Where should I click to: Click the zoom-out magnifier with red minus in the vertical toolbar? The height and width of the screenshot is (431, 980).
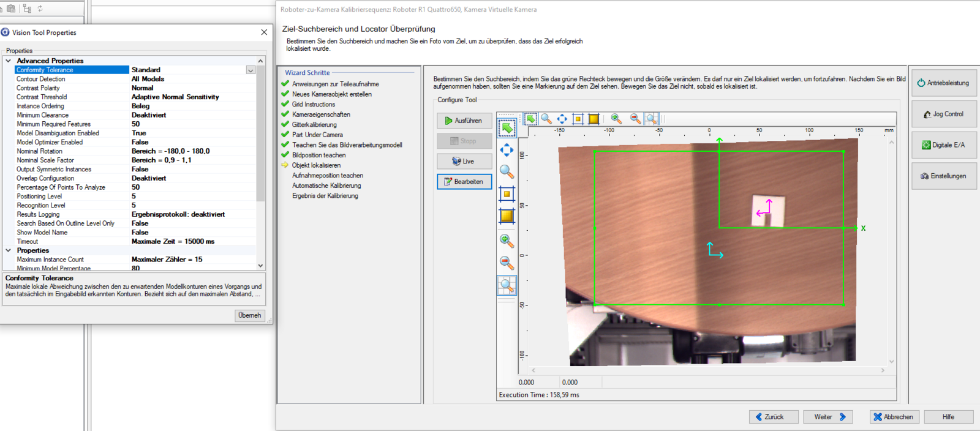point(507,263)
